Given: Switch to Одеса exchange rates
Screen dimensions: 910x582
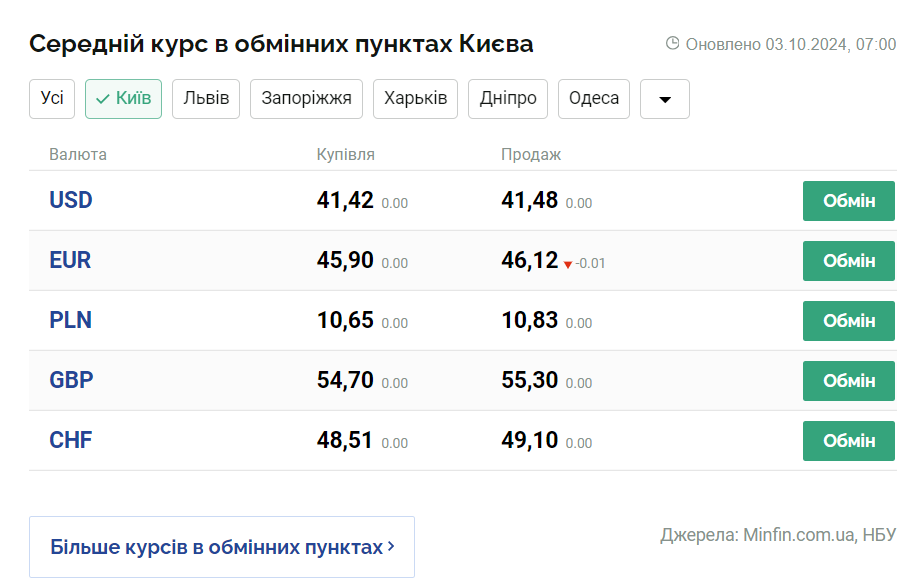Looking at the screenshot, I should click(594, 99).
